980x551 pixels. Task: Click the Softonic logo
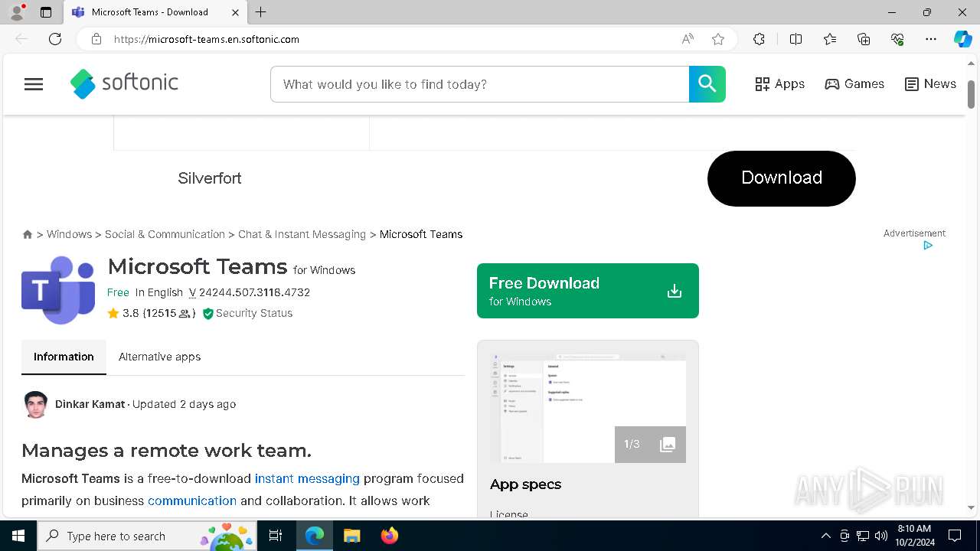coord(124,84)
